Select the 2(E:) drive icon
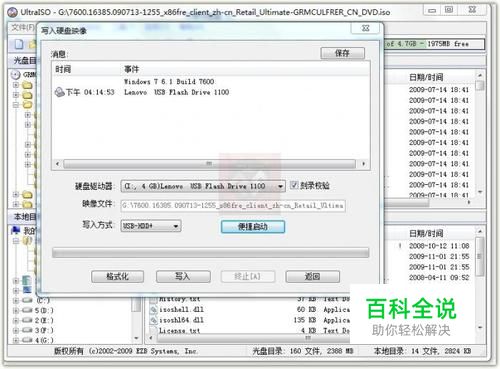The width and height of the screenshot is (500, 369). [x=27, y=320]
